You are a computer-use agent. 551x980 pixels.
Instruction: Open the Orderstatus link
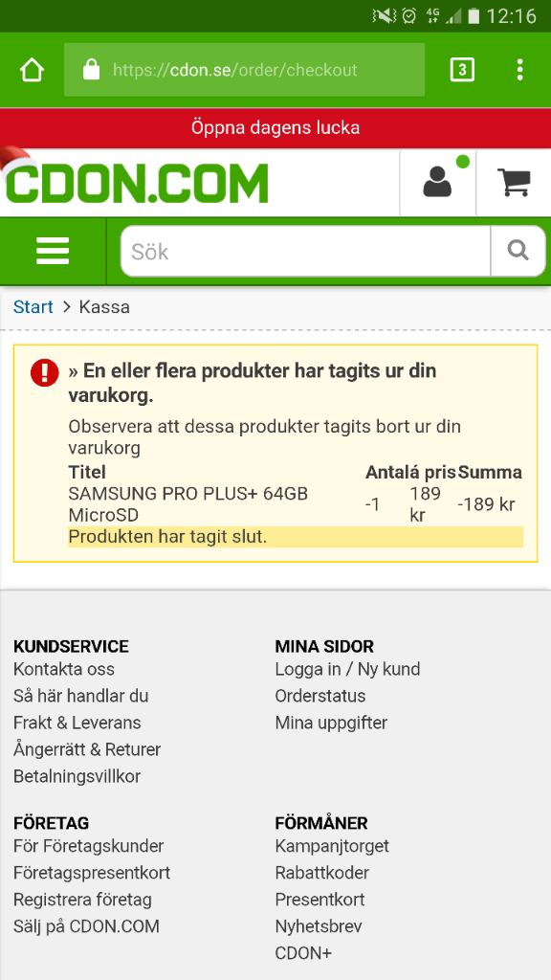(x=320, y=697)
